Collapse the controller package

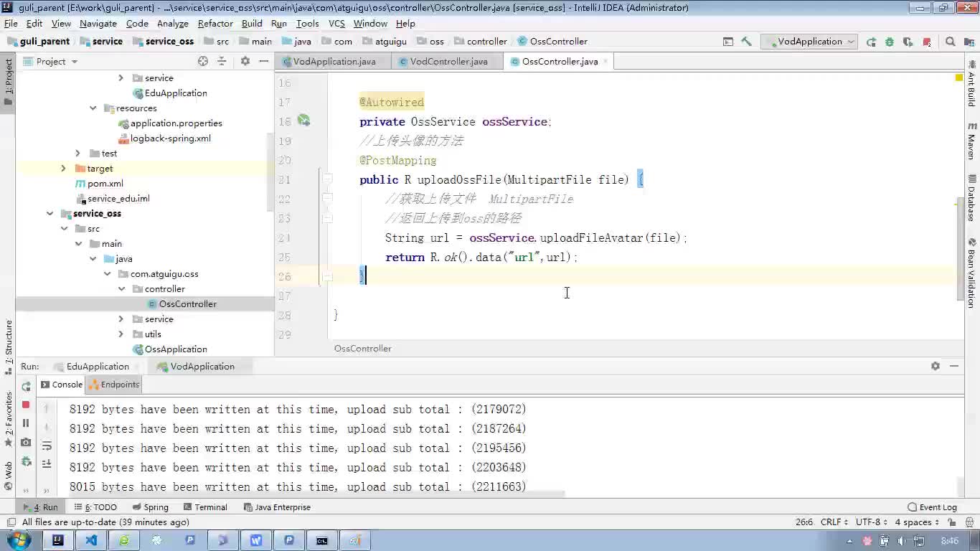[x=121, y=289]
